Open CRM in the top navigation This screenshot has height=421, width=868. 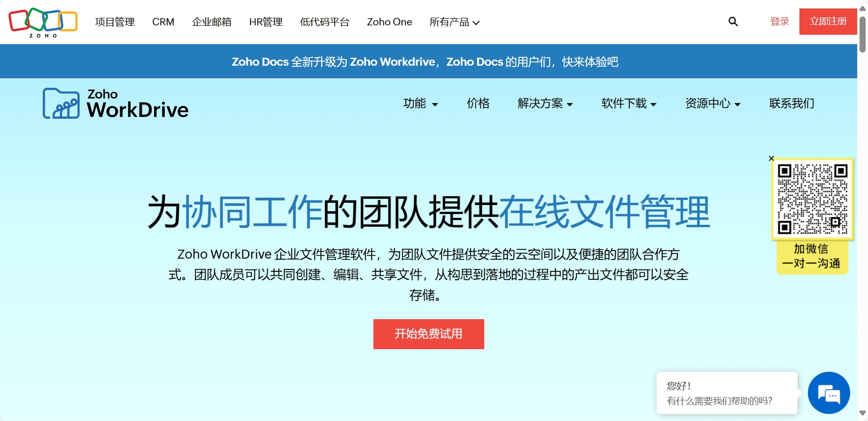tap(163, 22)
